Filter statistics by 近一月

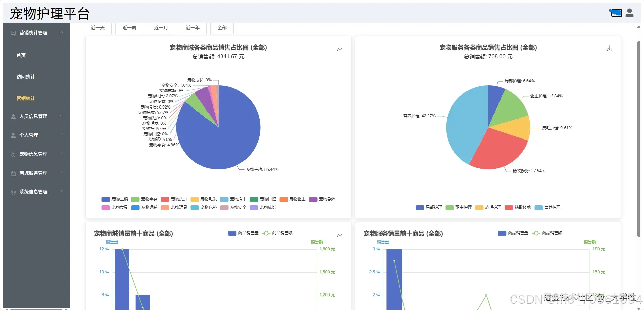(x=161, y=28)
